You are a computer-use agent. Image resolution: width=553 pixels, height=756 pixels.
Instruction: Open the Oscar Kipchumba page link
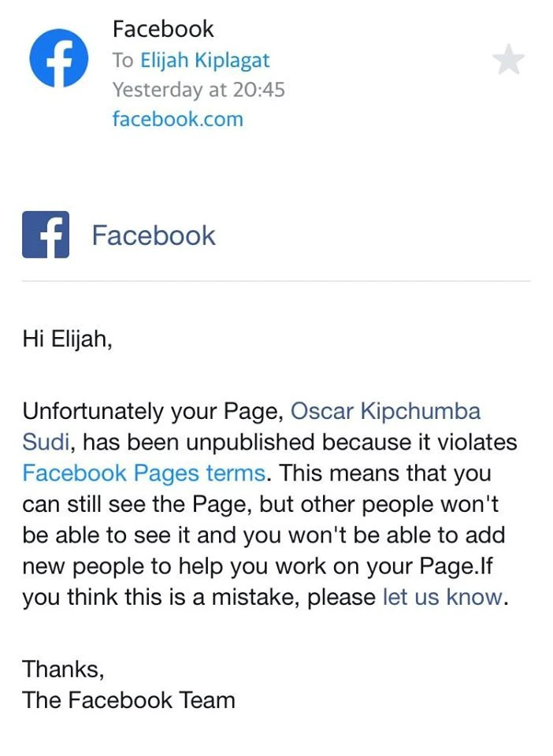click(385, 411)
